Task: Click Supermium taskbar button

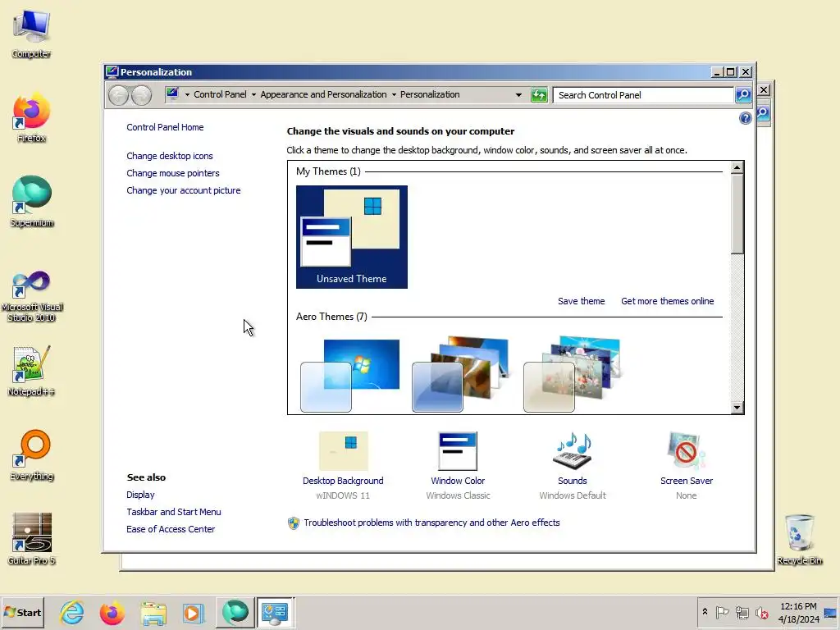Action: (235, 612)
